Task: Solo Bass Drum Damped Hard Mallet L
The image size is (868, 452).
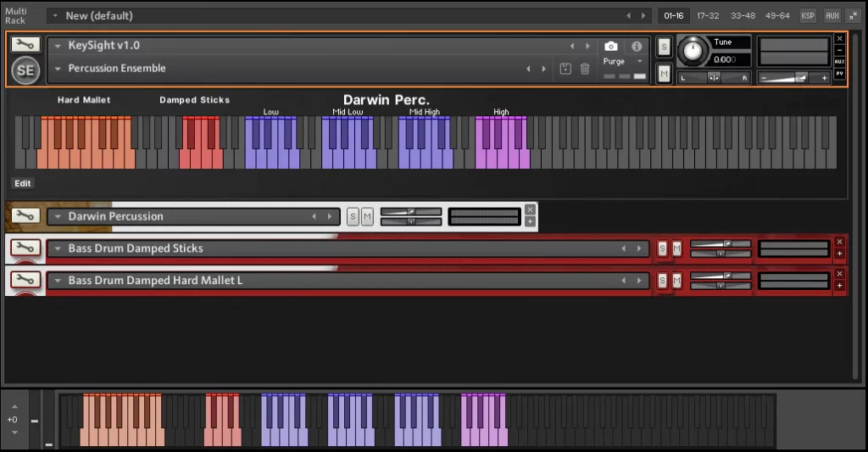Action: tap(662, 281)
